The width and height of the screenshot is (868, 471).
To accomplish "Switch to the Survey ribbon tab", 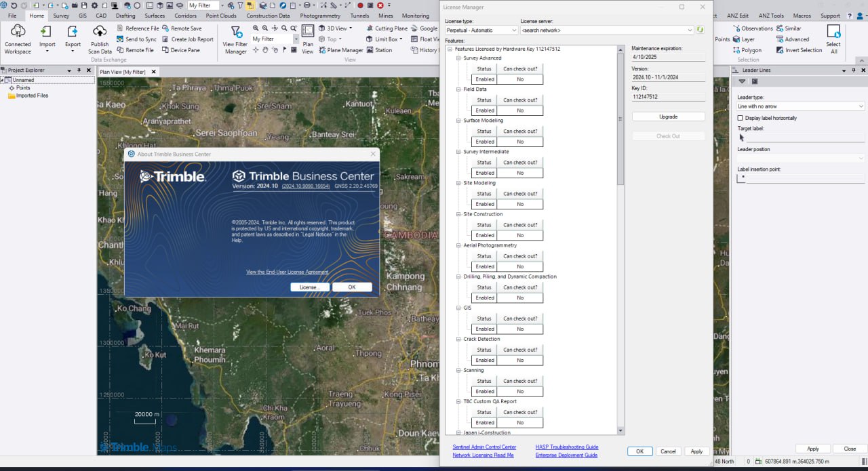I will 61,16.
